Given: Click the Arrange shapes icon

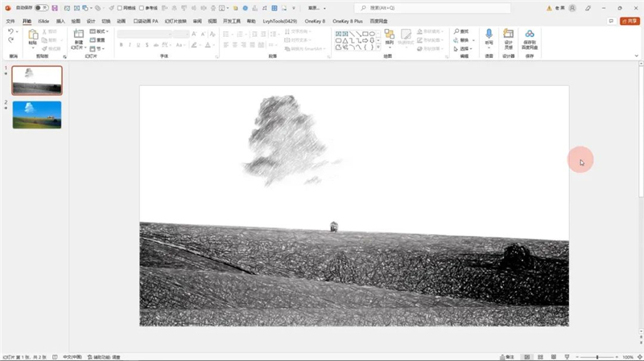Looking at the screenshot, I should [389, 35].
